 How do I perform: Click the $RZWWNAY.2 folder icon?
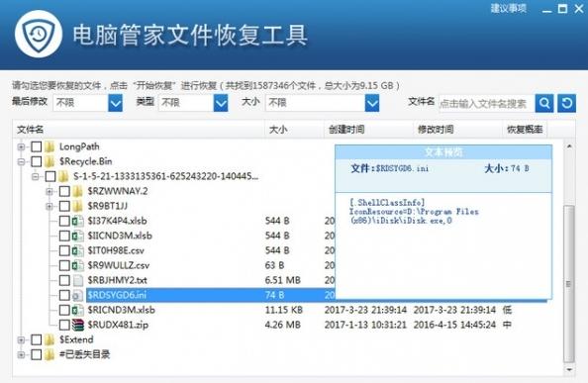coord(78,191)
